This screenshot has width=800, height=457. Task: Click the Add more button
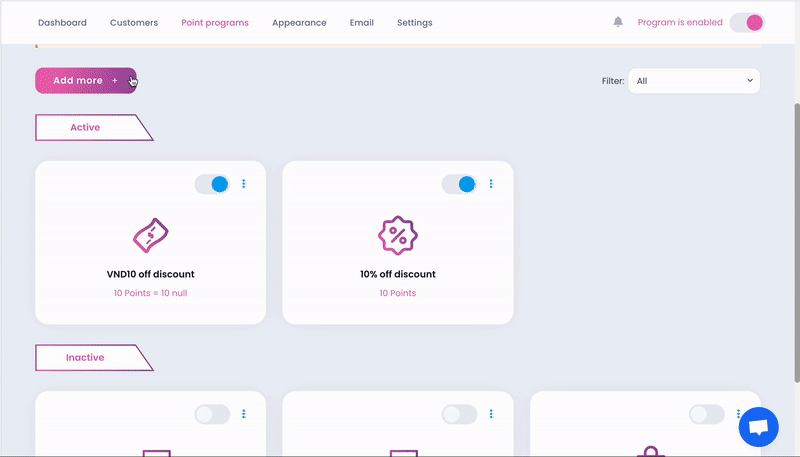86,81
